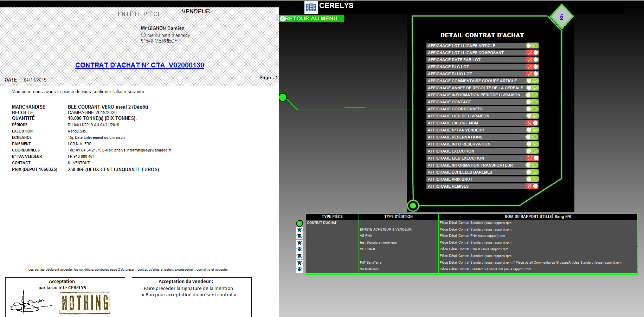Click the contract link CTA V02000130

(140, 65)
